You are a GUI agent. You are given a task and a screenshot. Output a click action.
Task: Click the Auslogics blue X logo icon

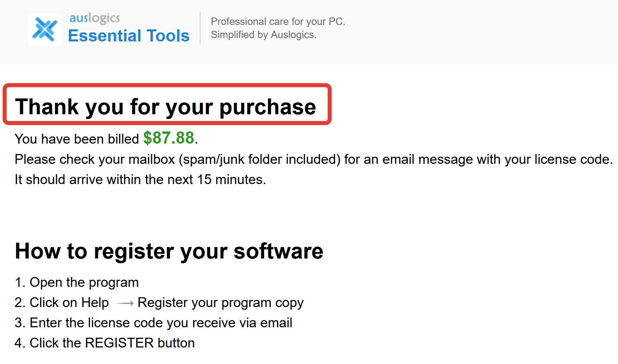point(45,29)
